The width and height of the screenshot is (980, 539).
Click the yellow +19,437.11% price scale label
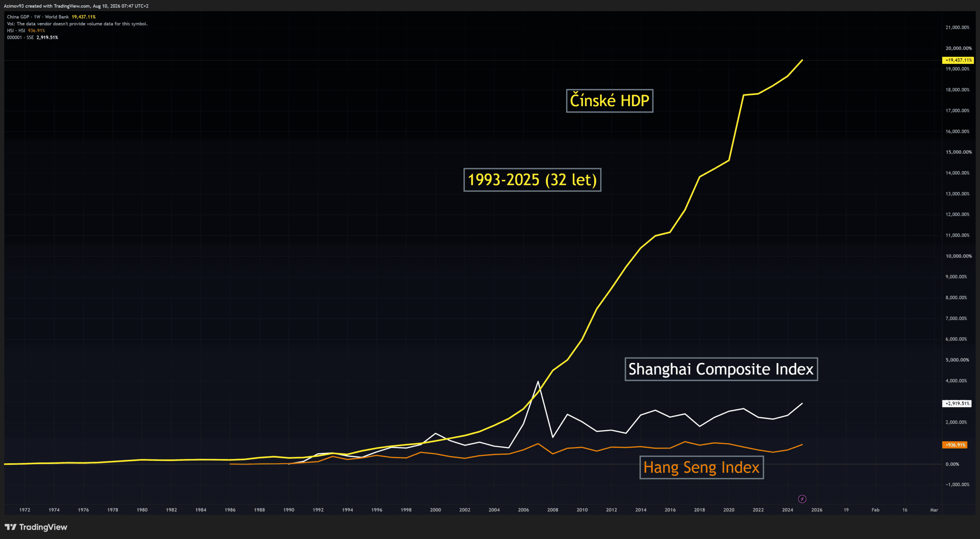(x=958, y=60)
